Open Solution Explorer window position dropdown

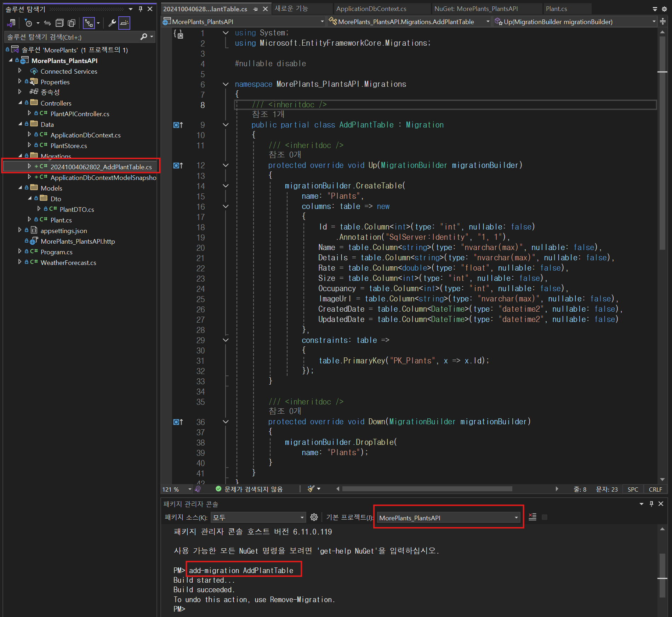131,9
